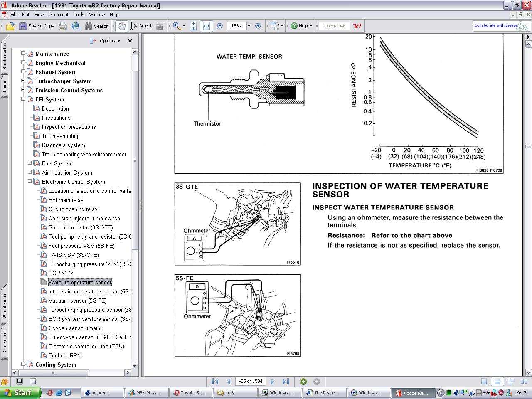Click the zoom out minus button
The image size is (532, 399).
(220, 26)
